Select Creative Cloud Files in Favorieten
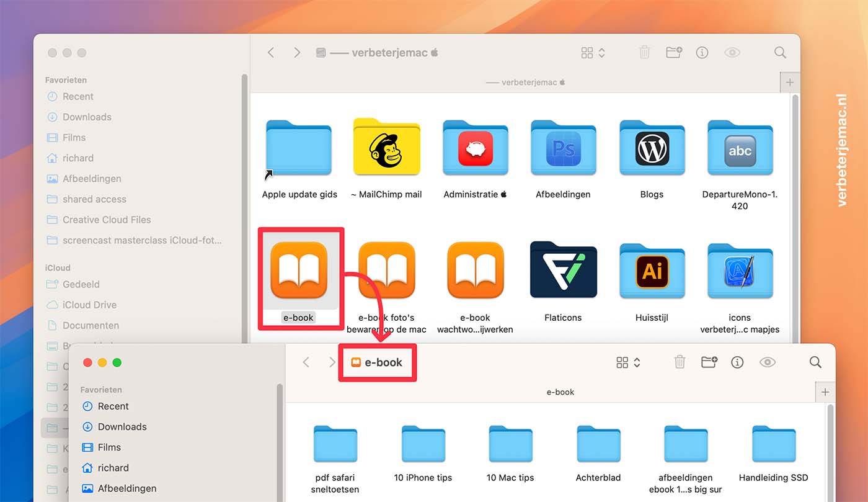The height and width of the screenshot is (502, 868). pos(106,220)
